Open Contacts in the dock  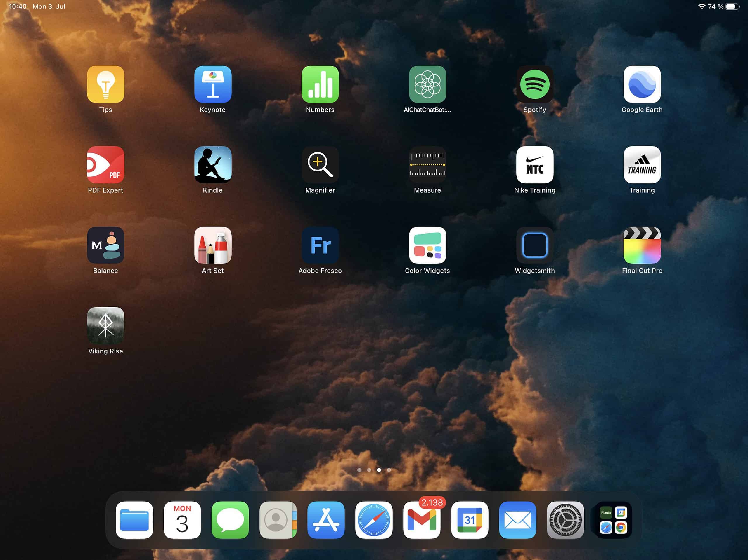coord(278,520)
